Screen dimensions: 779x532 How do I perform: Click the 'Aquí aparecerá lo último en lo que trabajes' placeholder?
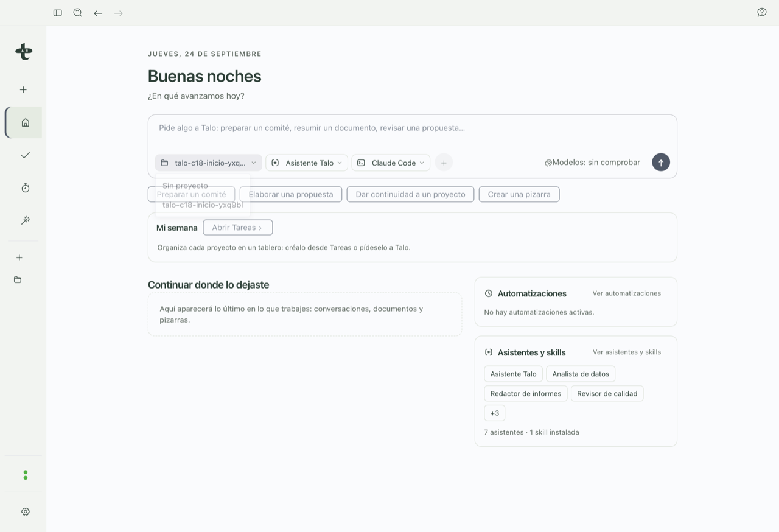[x=305, y=314]
